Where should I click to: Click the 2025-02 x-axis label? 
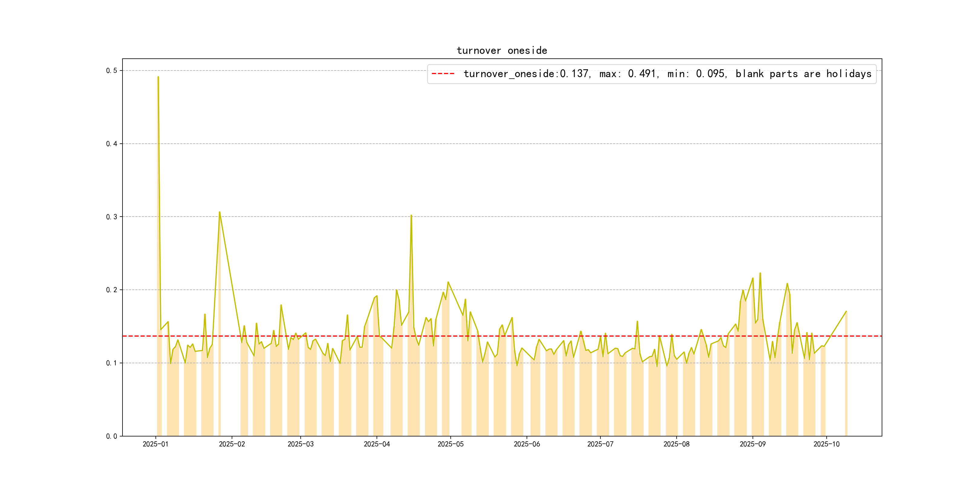tap(232, 444)
